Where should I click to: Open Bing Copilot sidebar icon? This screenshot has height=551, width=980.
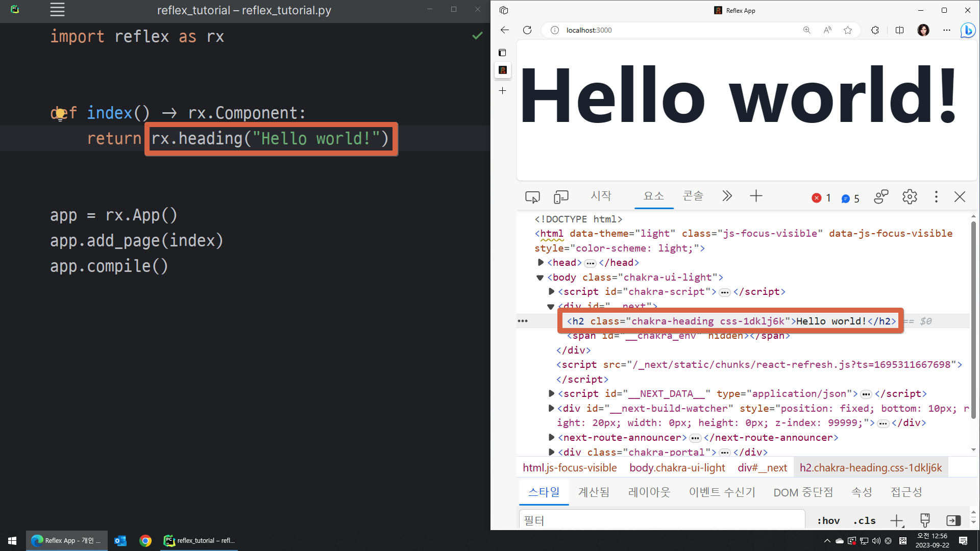click(967, 30)
